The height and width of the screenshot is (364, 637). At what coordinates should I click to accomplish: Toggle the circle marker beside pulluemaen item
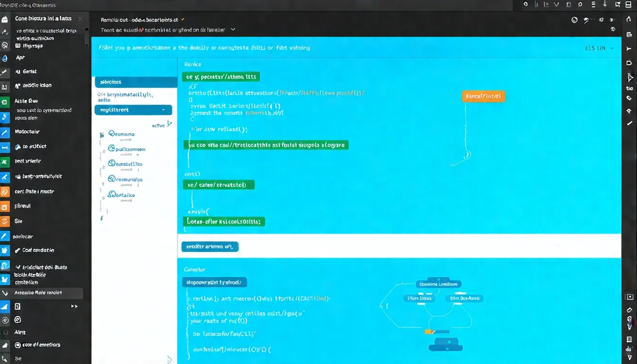pyautogui.click(x=112, y=149)
